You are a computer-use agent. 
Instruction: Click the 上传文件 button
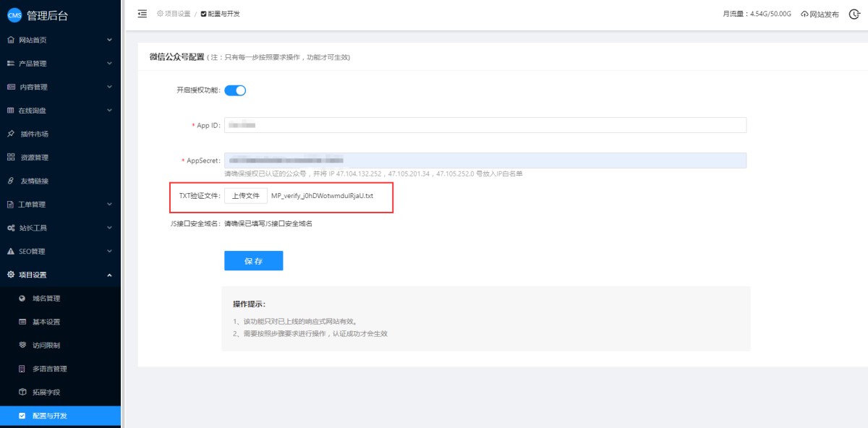[246, 196]
